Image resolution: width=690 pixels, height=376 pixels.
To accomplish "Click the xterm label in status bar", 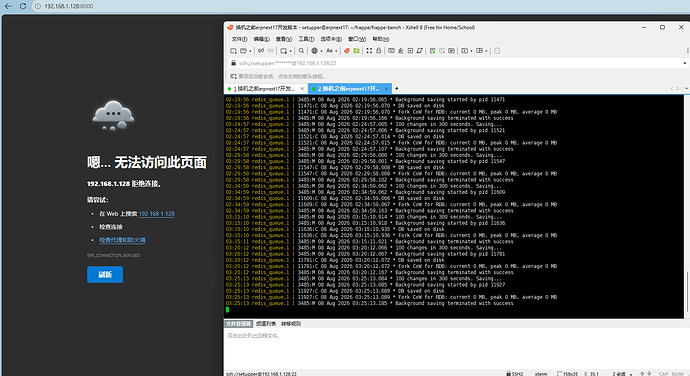I will click(541, 374).
